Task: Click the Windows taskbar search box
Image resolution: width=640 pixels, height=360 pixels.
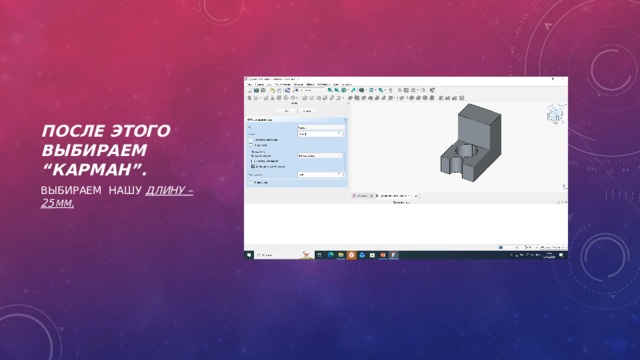Action: (x=284, y=255)
